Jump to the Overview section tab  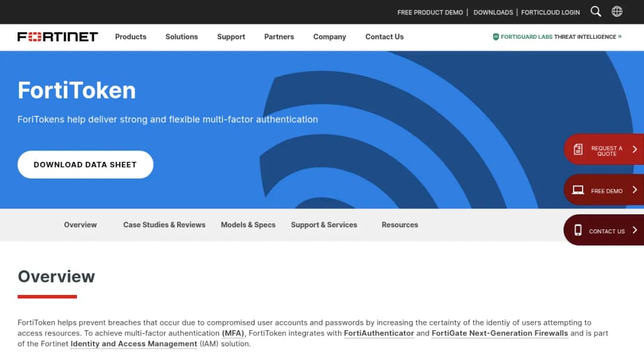point(80,225)
